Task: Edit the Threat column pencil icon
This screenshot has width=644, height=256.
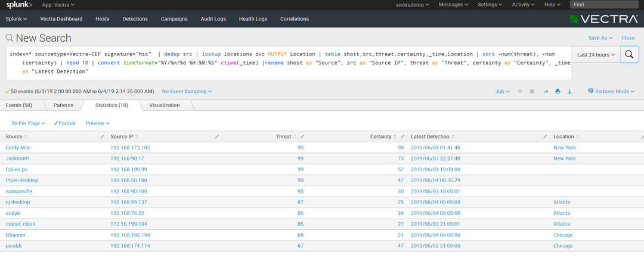Action: click(302, 136)
